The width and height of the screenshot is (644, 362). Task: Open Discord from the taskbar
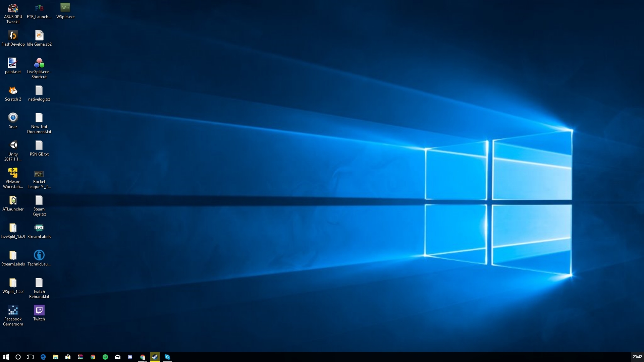pos(130,357)
